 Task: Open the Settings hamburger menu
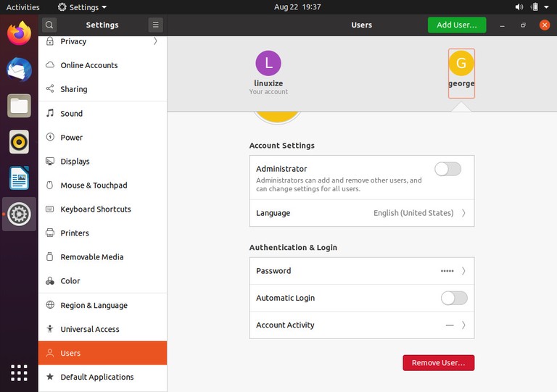pos(156,25)
